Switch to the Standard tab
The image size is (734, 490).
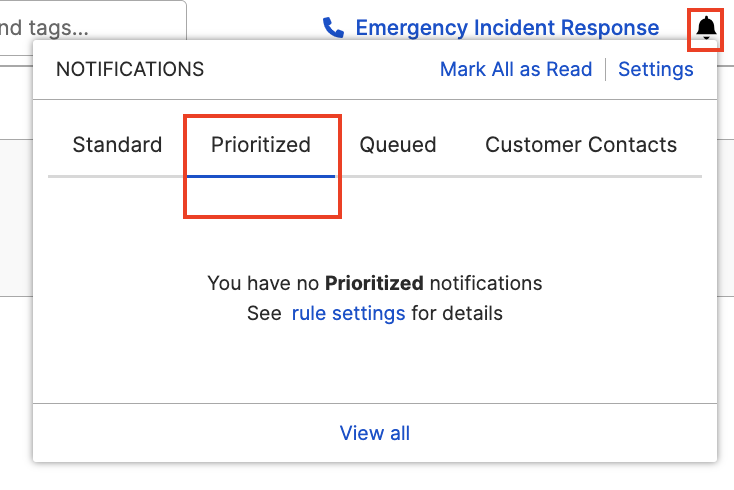(x=117, y=145)
